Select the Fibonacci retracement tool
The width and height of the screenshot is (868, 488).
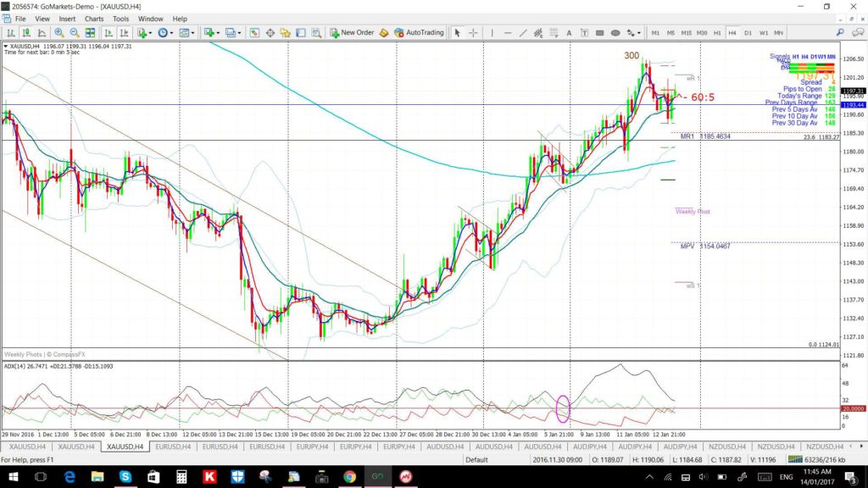[x=554, y=33]
